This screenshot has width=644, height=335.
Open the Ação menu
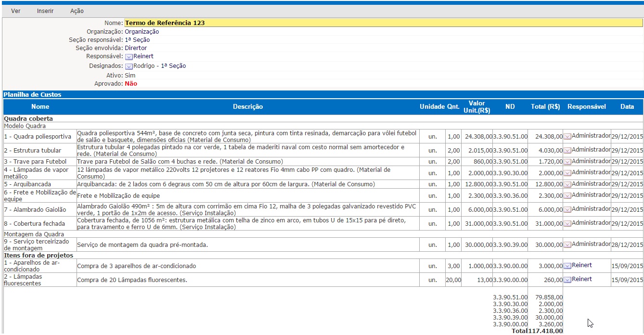(x=77, y=11)
